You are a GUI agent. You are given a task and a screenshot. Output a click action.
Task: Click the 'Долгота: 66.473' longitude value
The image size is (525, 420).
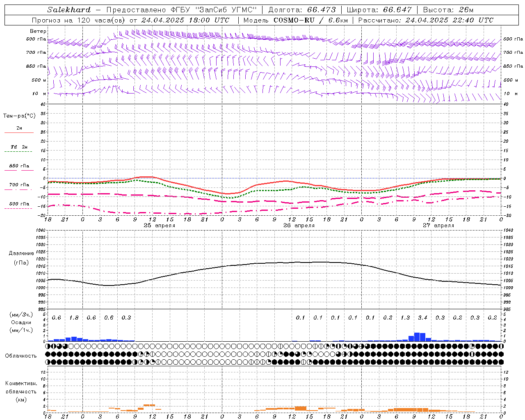pyautogui.click(x=302, y=10)
